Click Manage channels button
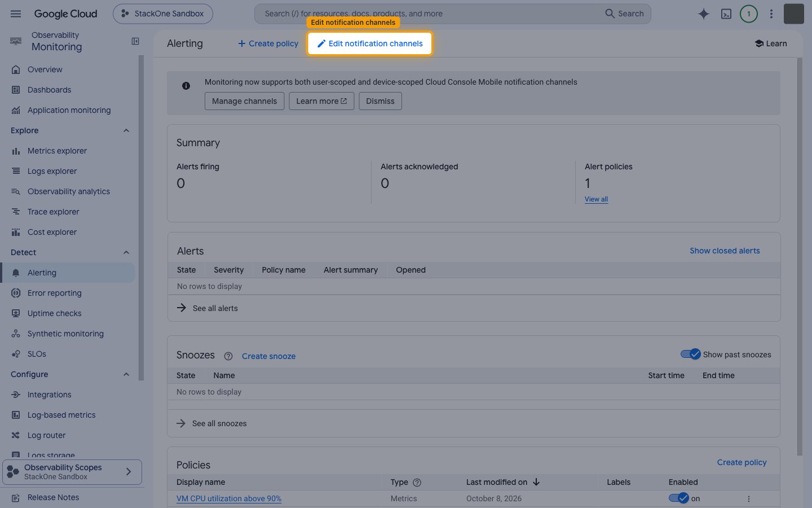The width and height of the screenshot is (812, 508). 244,101
